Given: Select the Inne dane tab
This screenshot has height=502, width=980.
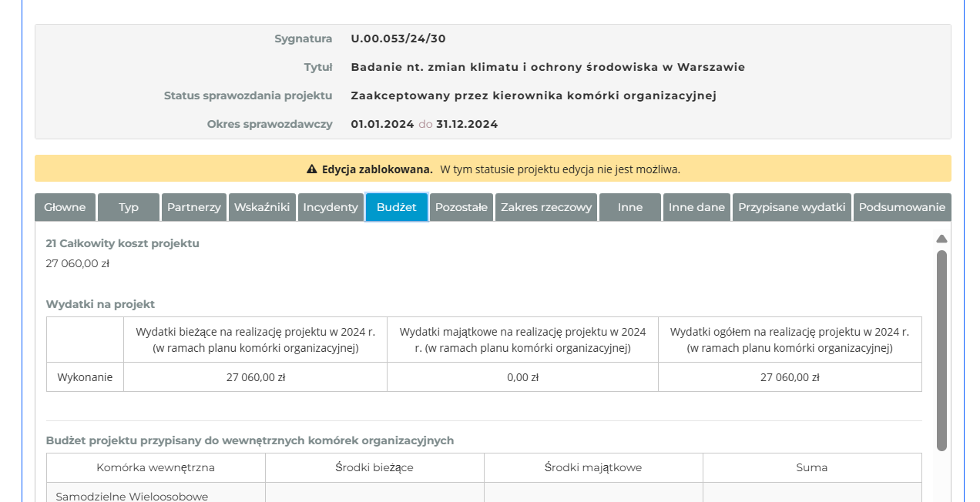Looking at the screenshot, I should [696, 207].
